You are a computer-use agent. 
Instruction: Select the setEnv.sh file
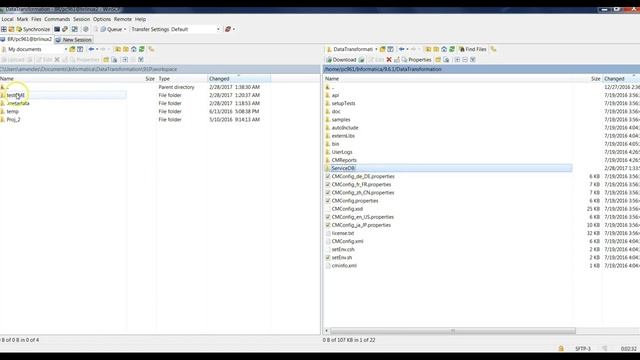click(342, 258)
